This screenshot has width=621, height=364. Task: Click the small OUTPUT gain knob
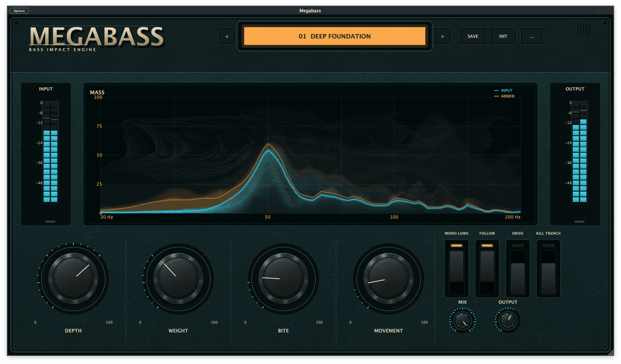508,321
